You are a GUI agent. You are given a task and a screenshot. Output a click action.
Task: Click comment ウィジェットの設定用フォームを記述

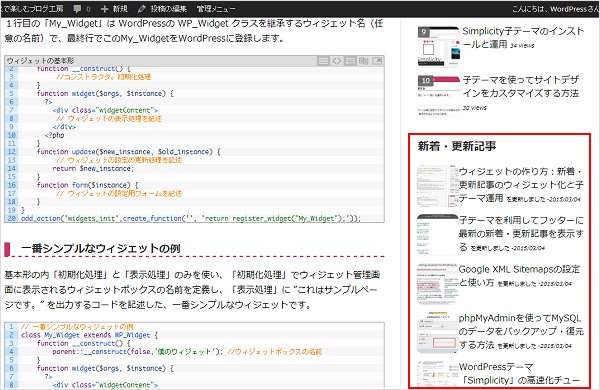pyautogui.click(x=119, y=193)
